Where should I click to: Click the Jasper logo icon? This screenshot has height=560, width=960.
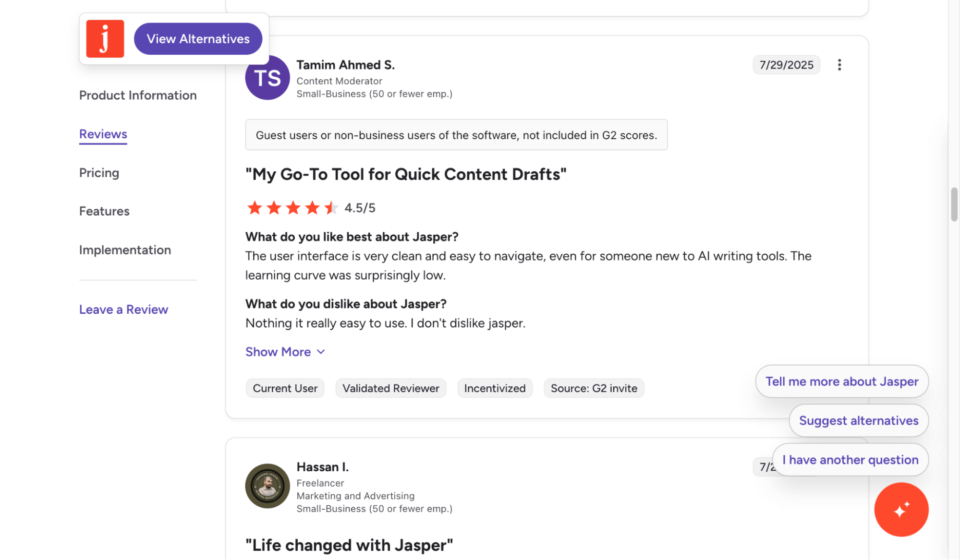pyautogui.click(x=105, y=39)
